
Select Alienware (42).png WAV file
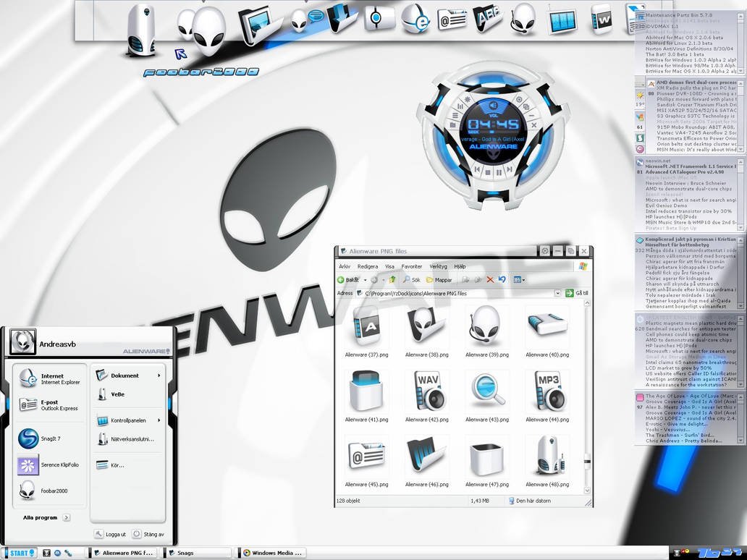[x=426, y=396]
